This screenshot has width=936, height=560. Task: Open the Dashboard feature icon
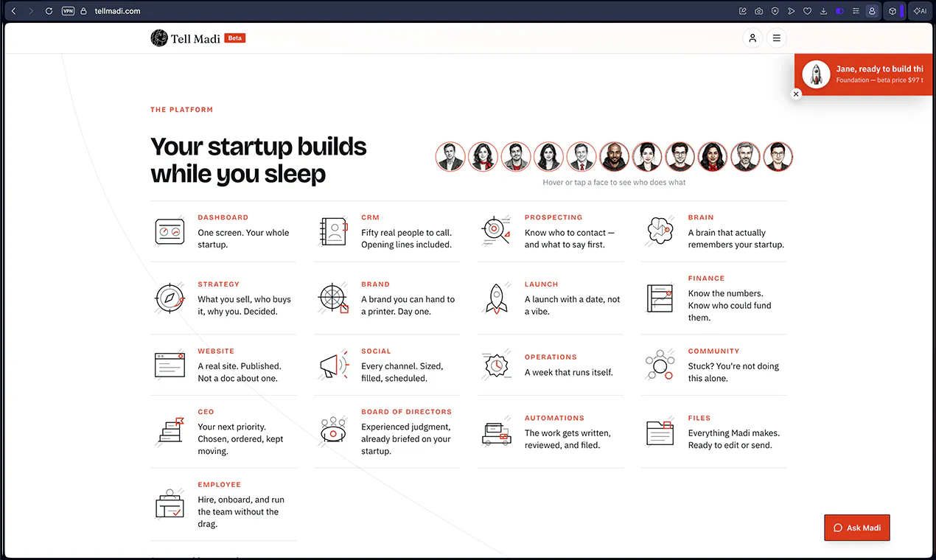(170, 231)
